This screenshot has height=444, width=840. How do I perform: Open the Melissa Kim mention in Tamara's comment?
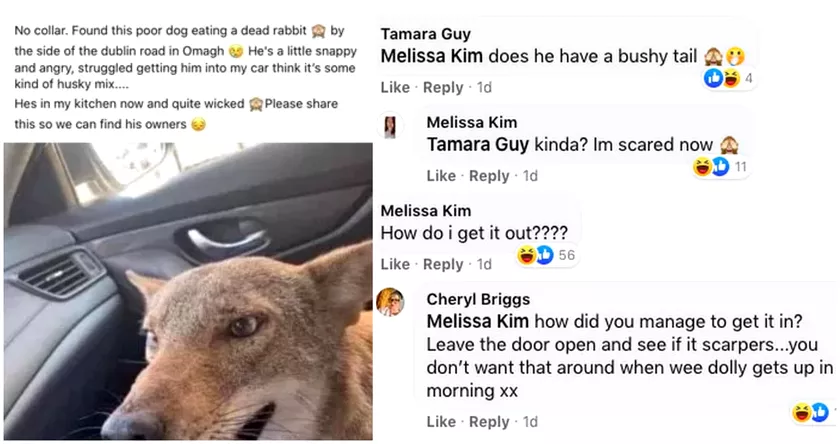tap(432, 56)
